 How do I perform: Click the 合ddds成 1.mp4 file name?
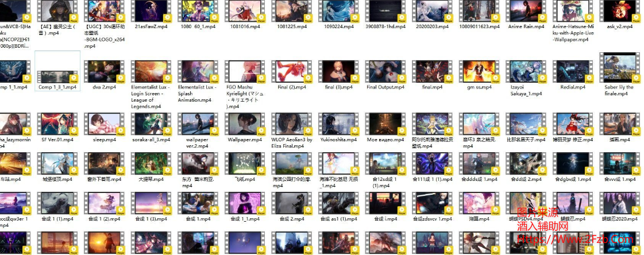point(480,179)
